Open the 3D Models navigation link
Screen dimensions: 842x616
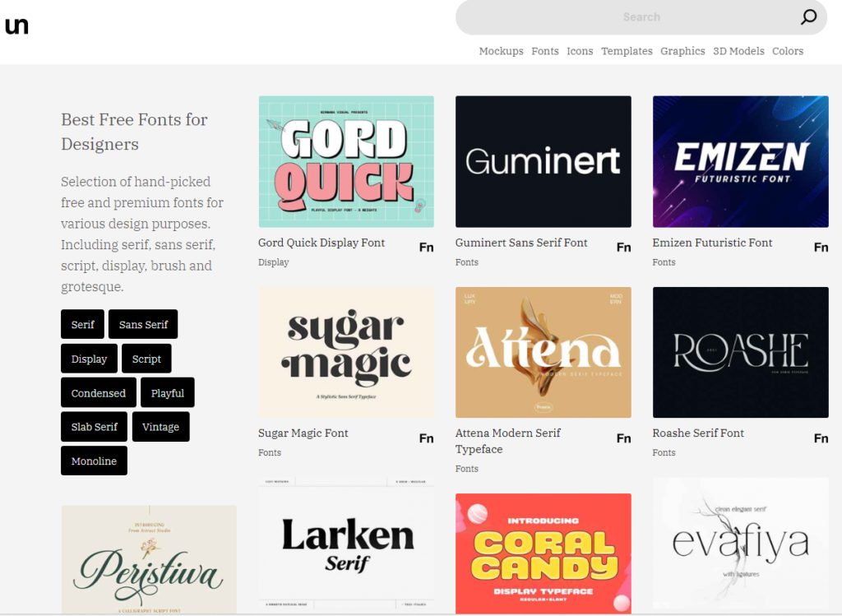[738, 51]
